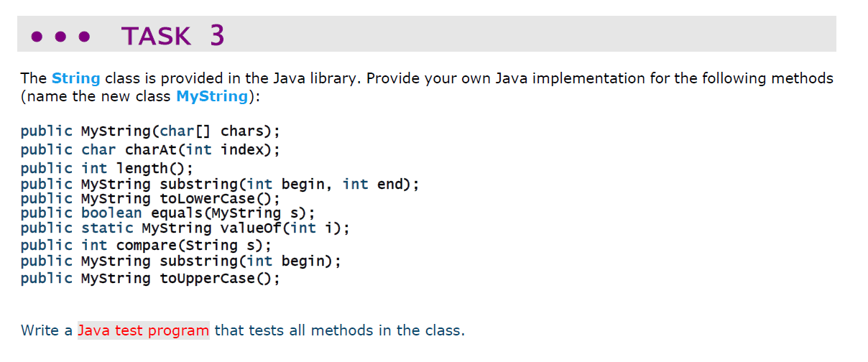Click the equals(MyString s) method line
The image size is (868, 362).
(167, 213)
